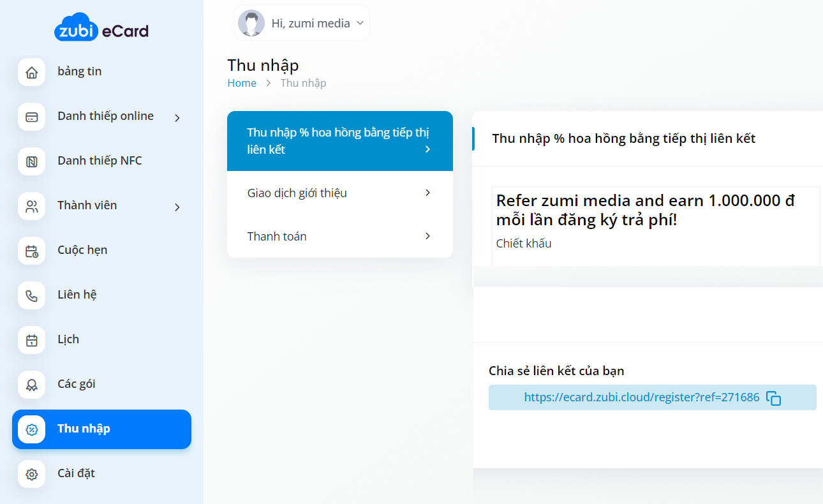Click the Thành viên people icon
Viewport: 823px width, 504px height.
pos(31,206)
